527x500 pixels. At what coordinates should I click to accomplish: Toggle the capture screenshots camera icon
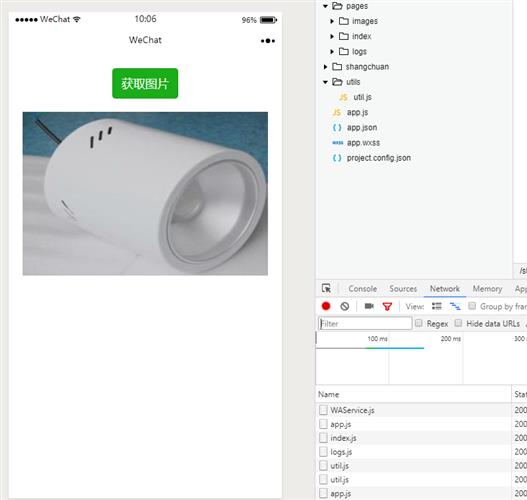(369, 306)
